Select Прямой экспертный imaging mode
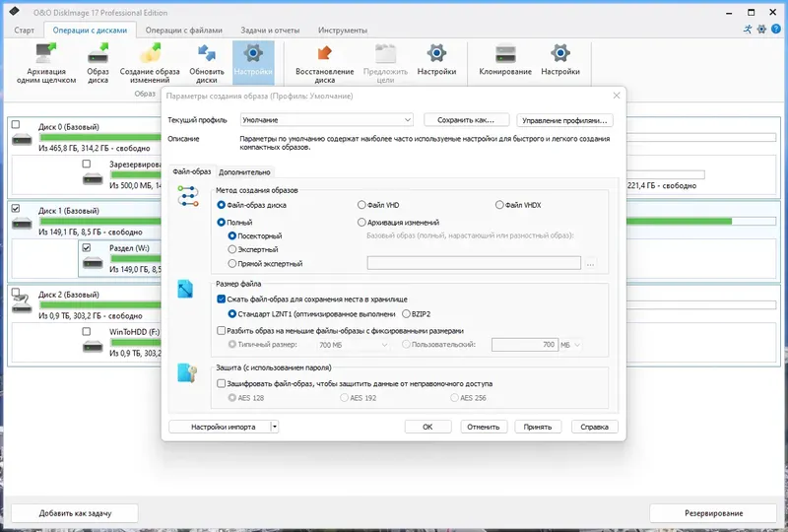 pyautogui.click(x=231, y=263)
